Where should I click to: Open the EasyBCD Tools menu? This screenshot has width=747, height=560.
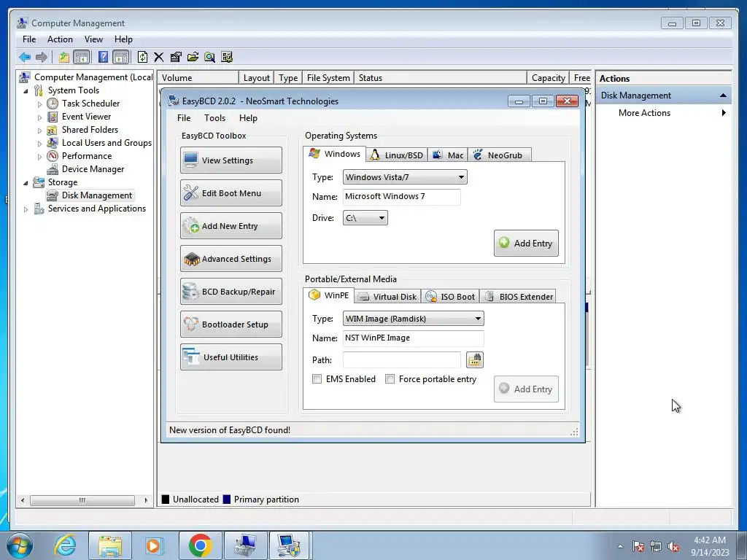click(x=215, y=118)
